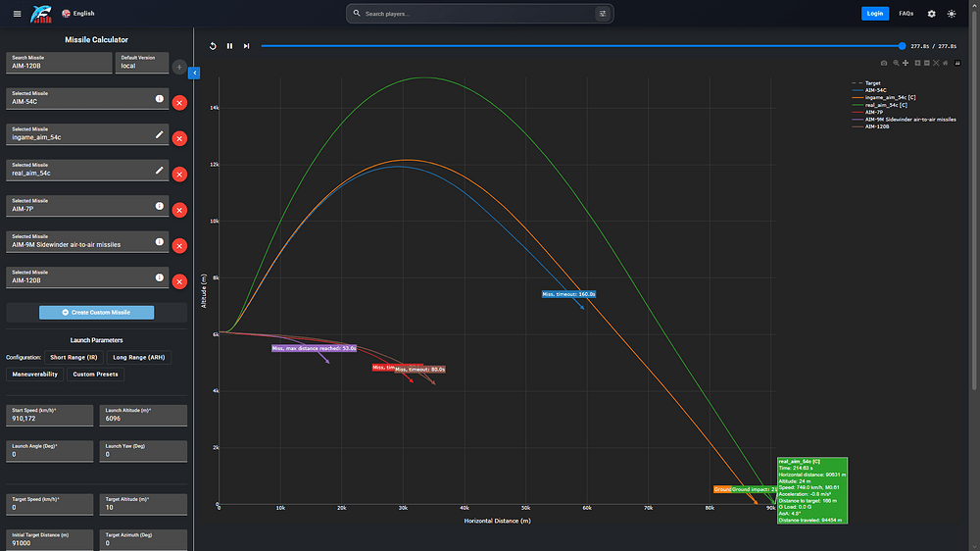The height and width of the screenshot is (551, 980).
Task: Click the Launch Yaw input field
Action: coord(143,451)
